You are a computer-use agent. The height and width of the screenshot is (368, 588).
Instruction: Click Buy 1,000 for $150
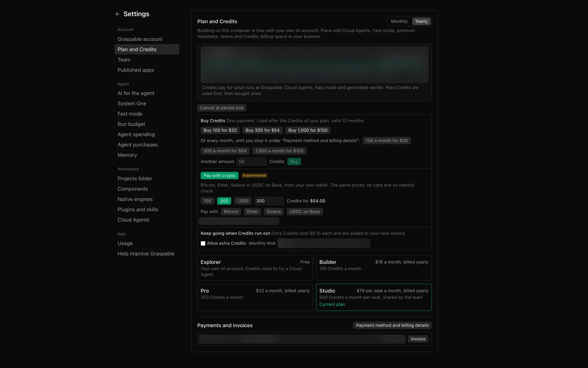(x=308, y=130)
